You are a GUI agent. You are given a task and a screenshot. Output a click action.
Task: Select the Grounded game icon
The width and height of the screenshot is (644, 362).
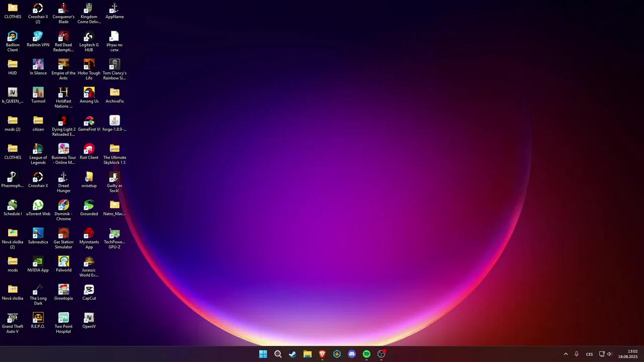tap(89, 208)
